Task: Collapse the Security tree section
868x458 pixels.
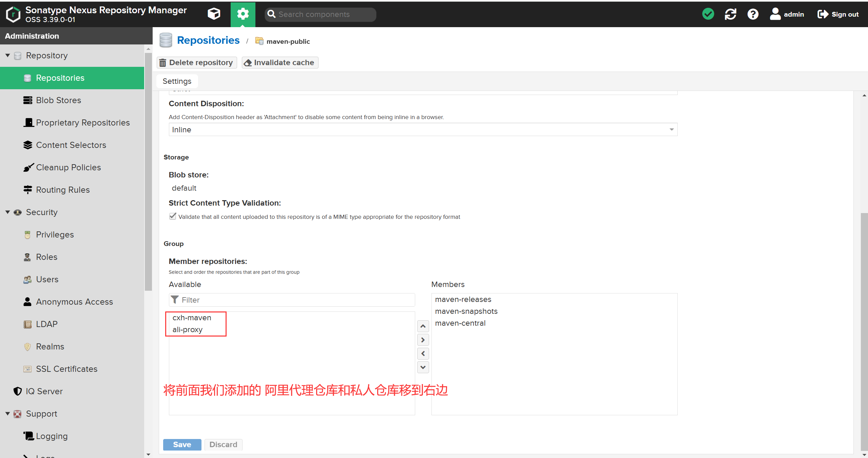Action: (x=7, y=212)
